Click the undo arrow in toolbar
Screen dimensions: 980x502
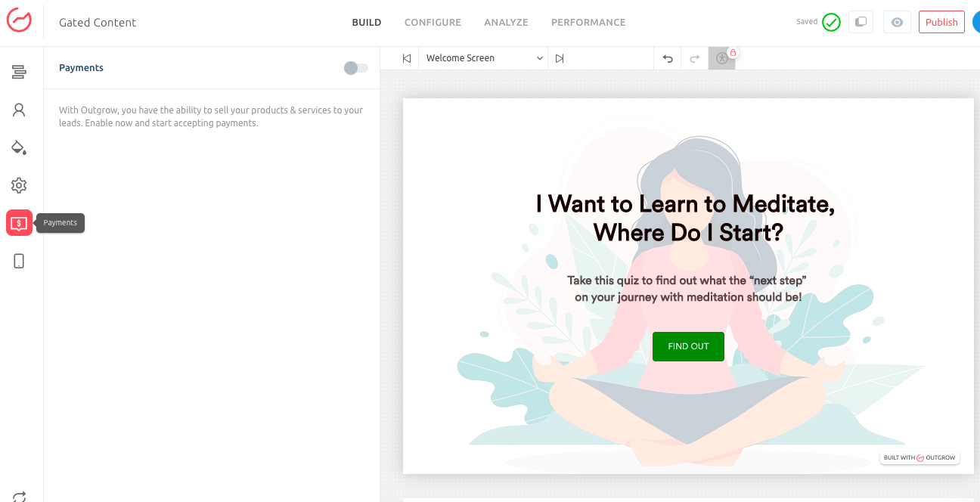click(668, 58)
